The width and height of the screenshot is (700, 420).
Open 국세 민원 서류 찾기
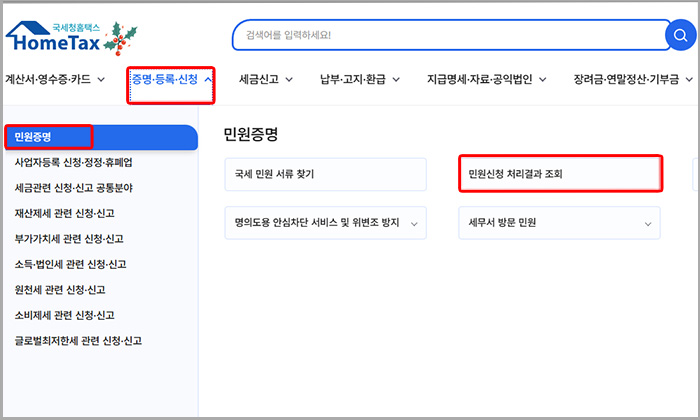[325, 174]
